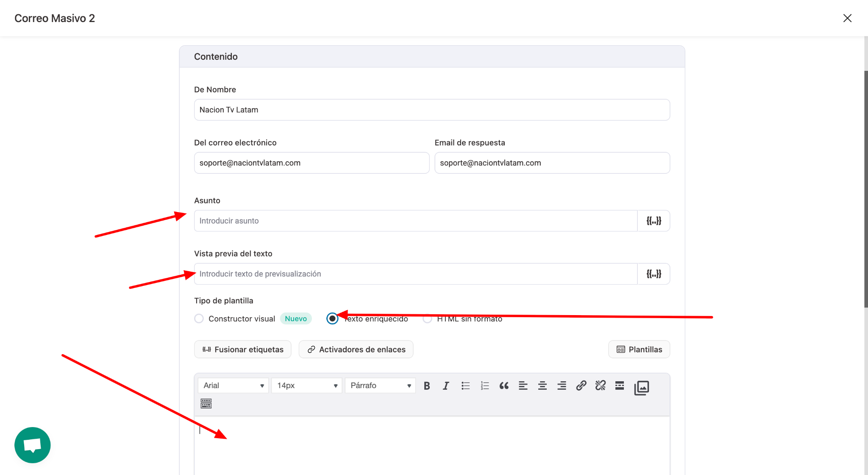Choose HTML sin formato option
Screen dimensions: 868x475
[428, 319]
